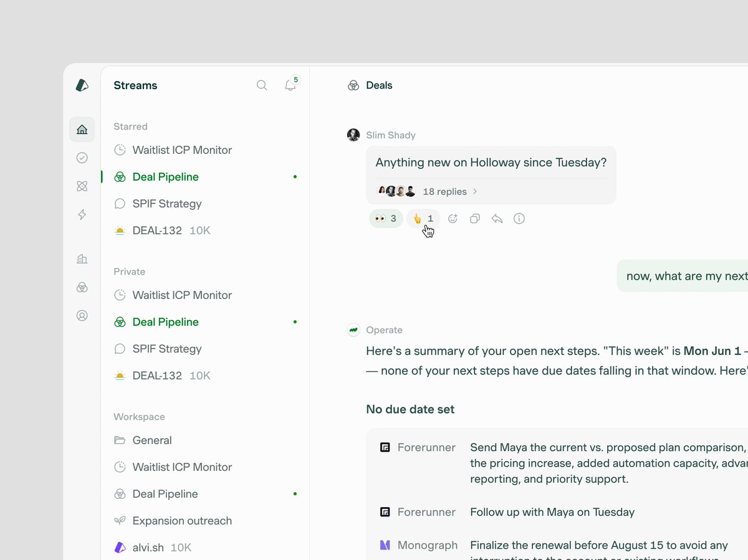748x560 pixels.
Task: Open the deals circles icon in rail
Action: click(82, 287)
